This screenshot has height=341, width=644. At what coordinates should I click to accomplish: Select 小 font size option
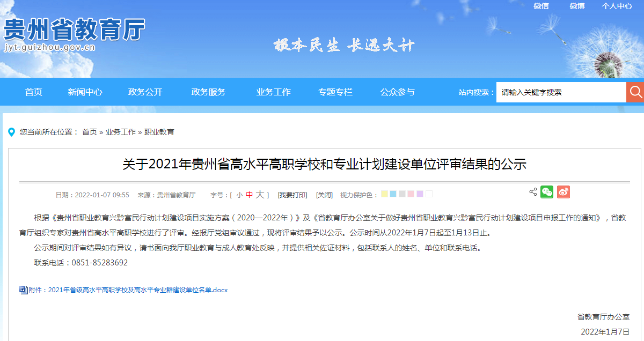[x=239, y=194]
